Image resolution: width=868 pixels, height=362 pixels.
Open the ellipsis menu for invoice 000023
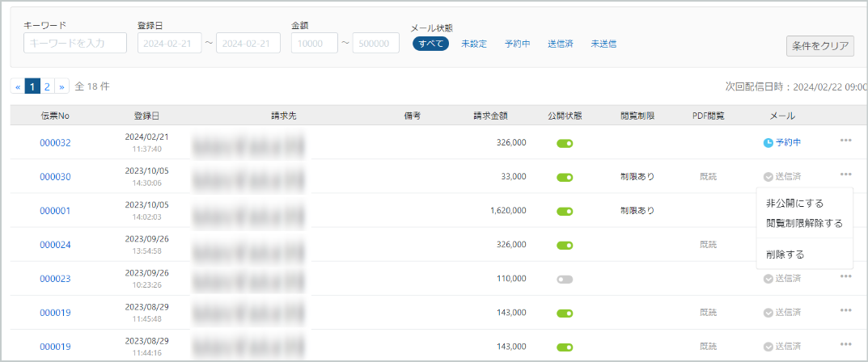(845, 276)
